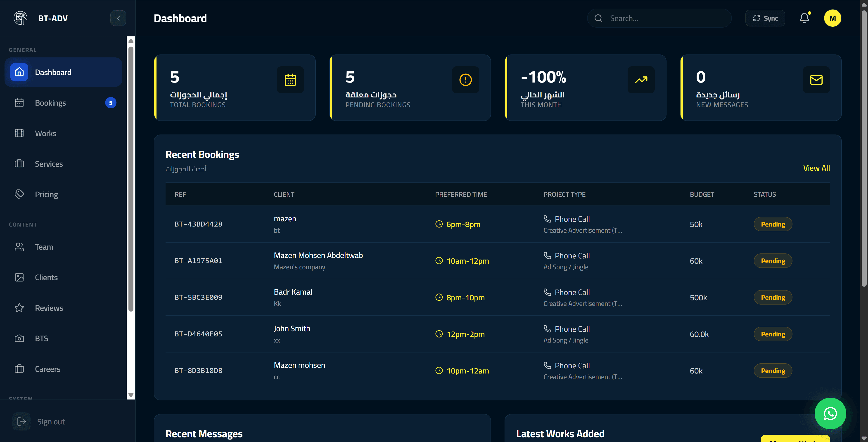Screen dimensions: 868x442
Task: Click the page scrollbar thumb
Action: (x=864, y=148)
